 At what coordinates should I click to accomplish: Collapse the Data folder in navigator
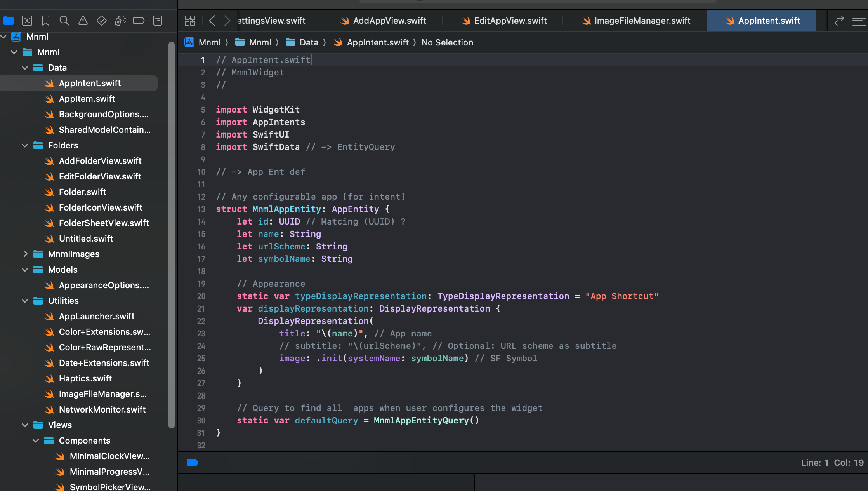coord(25,67)
